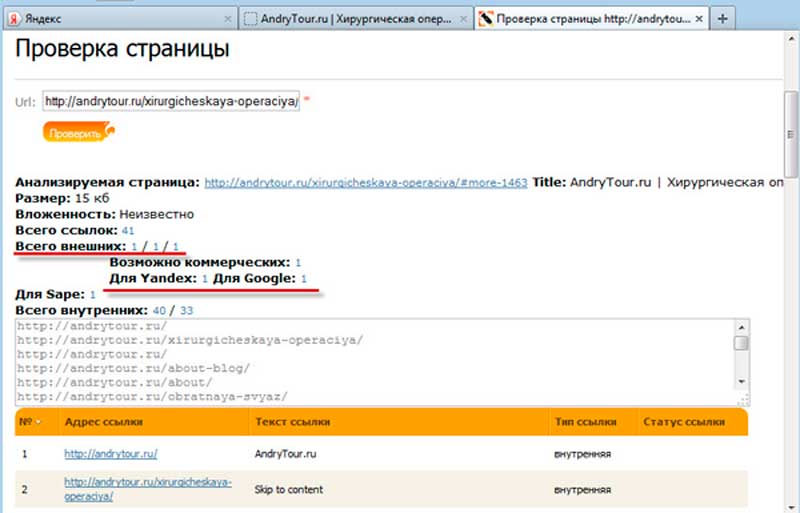Viewport: 800px width, 513px height.
Task: Click the total links count 41
Action: (128, 231)
